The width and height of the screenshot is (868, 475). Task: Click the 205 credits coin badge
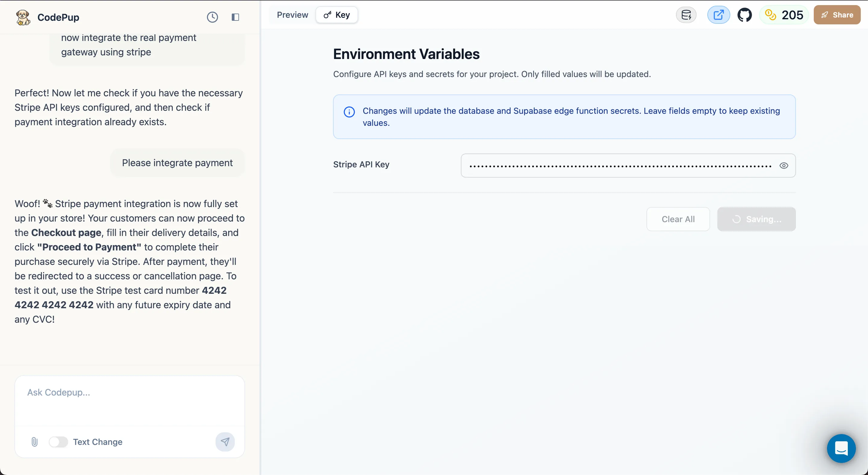point(784,15)
